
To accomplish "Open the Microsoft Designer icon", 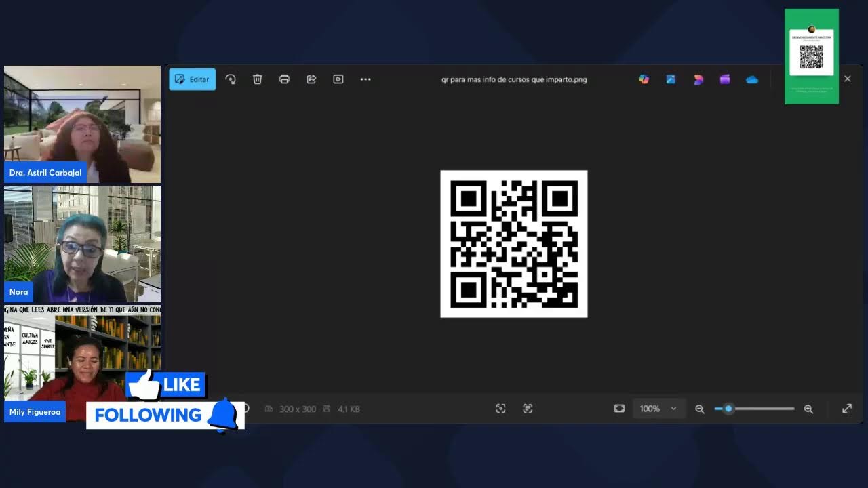I will point(698,79).
